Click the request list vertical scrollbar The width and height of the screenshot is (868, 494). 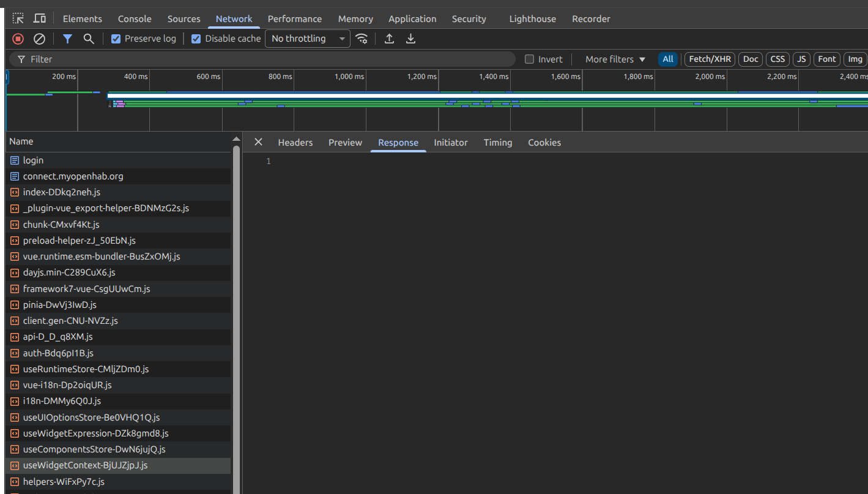tap(236, 318)
